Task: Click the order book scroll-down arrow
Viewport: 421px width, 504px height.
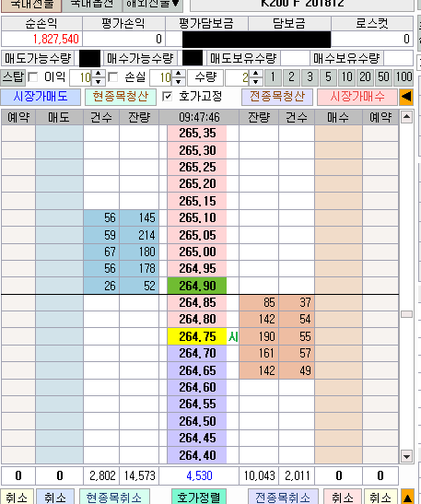Action: [x=406, y=456]
